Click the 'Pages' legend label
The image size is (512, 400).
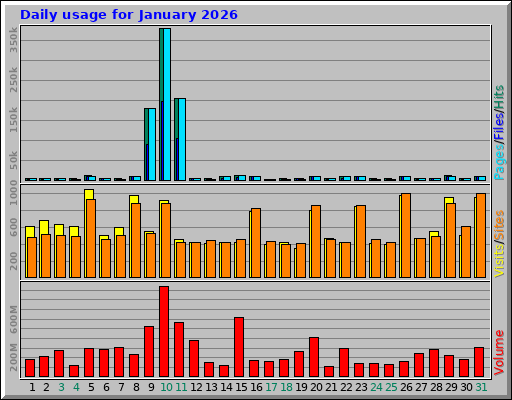pyautogui.click(x=499, y=163)
